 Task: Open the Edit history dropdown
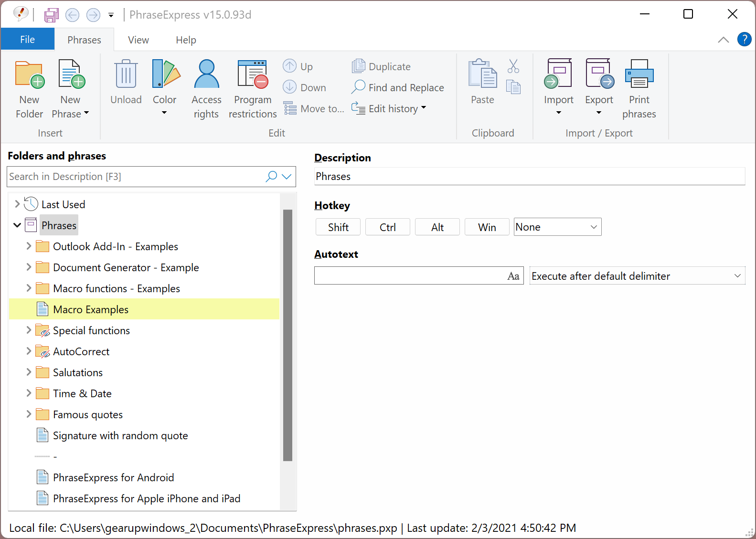pyautogui.click(x=389, y=108)
